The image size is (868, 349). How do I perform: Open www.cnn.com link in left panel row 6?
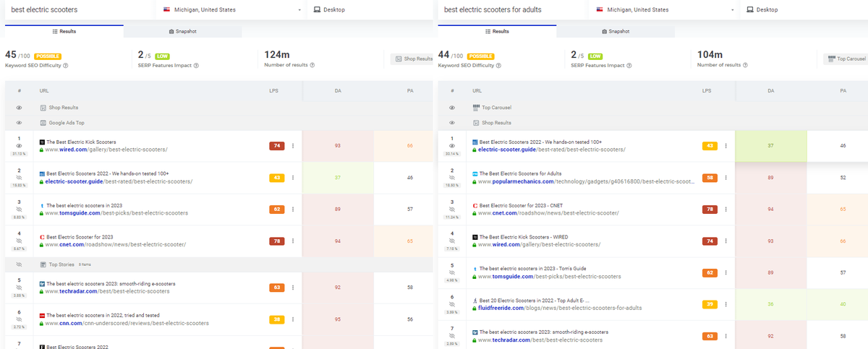tap(127, 324)
